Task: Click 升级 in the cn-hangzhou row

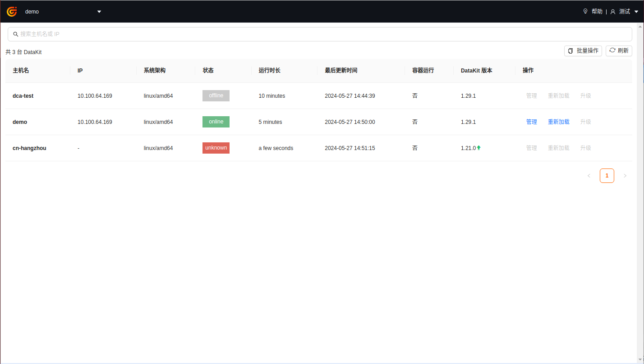Action: [x=586, y=148]
